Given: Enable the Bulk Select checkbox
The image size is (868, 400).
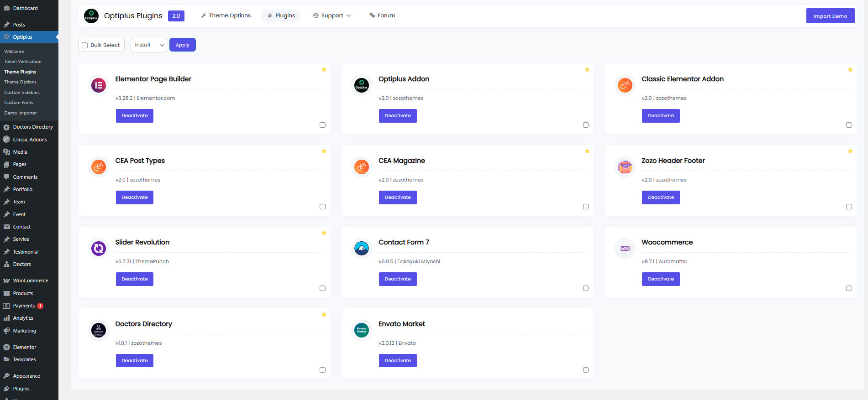Looking at the screenshot, I should coord(85,45).
